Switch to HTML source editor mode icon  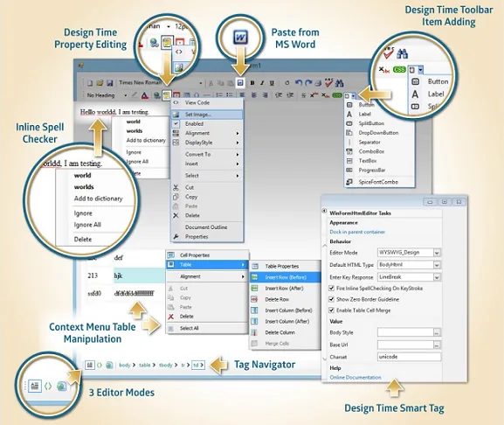click(x=100, y=366)
